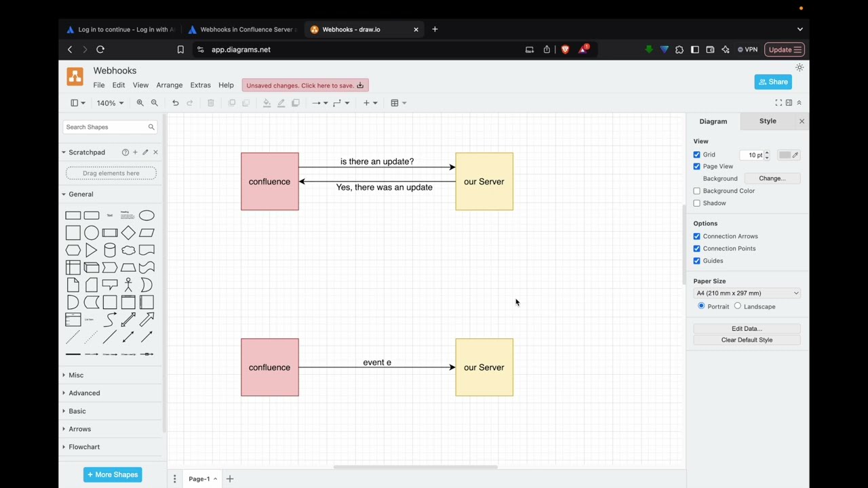Screen dimensions: 868x488
Task: Reload the page in browser
Action: click(x=100, y=49)
